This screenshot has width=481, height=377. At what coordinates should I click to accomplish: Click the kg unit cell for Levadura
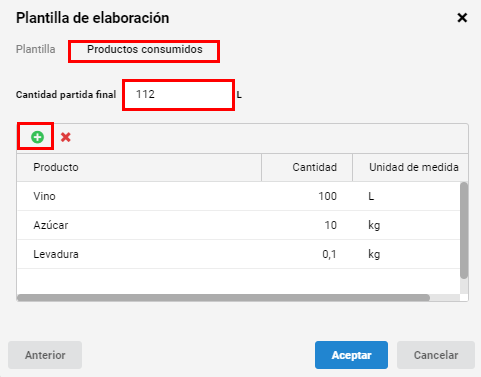[x=406, y=254]
